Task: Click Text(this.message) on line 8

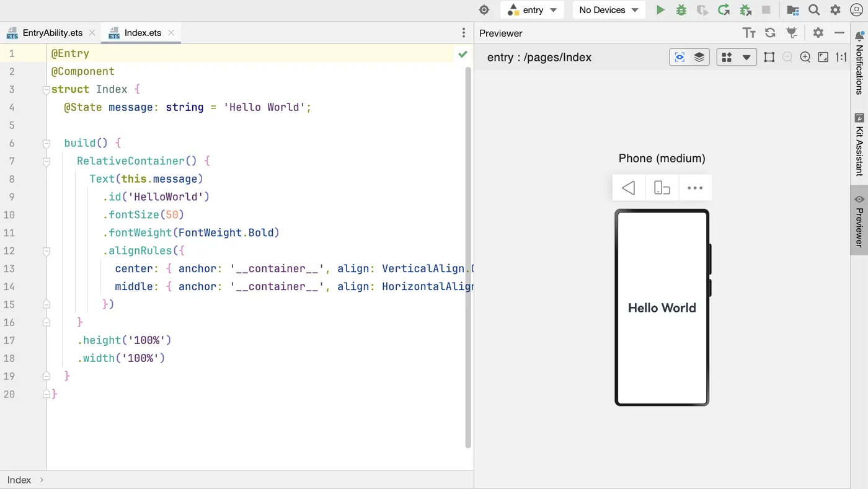Action: pyautogui.click(x=146, y=179)
